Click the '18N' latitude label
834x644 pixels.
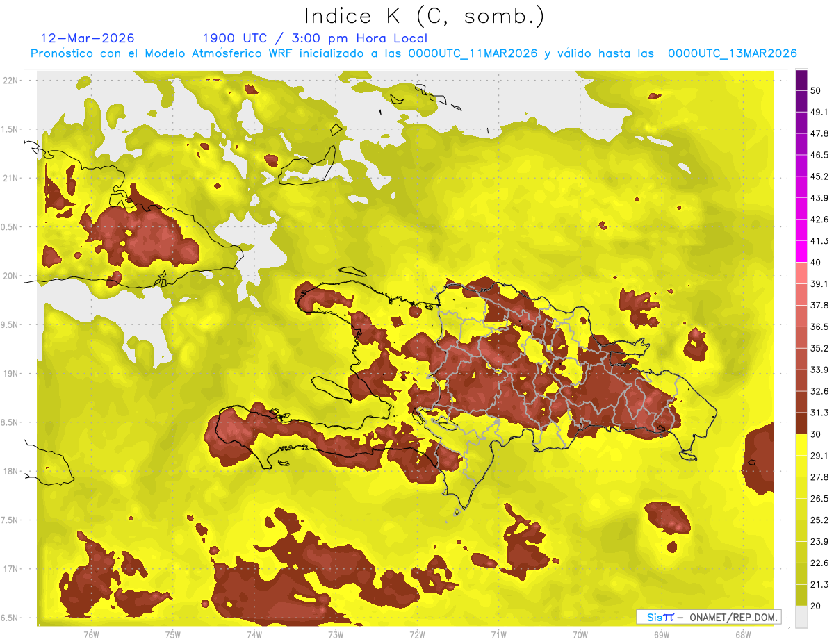10,472
